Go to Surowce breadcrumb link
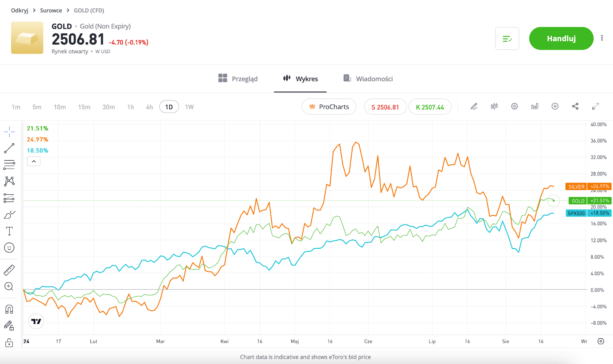This screenshot has height=364, width=613. pos(51,10)
